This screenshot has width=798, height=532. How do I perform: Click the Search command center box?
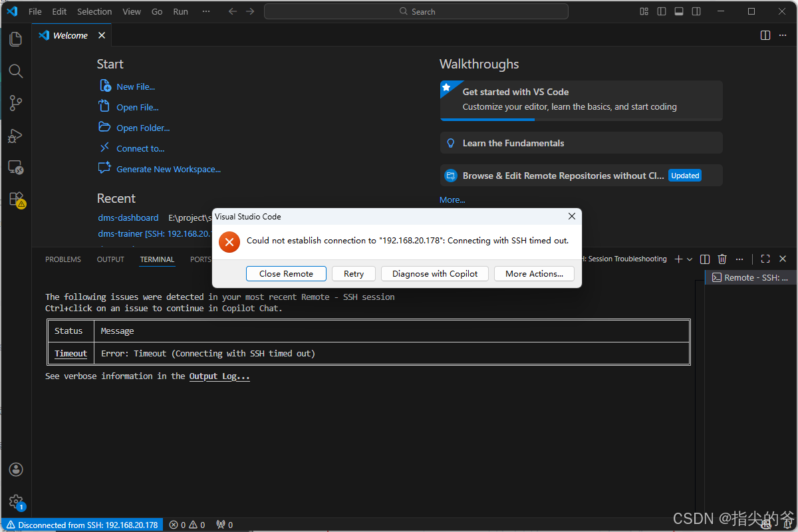[416, 11]
